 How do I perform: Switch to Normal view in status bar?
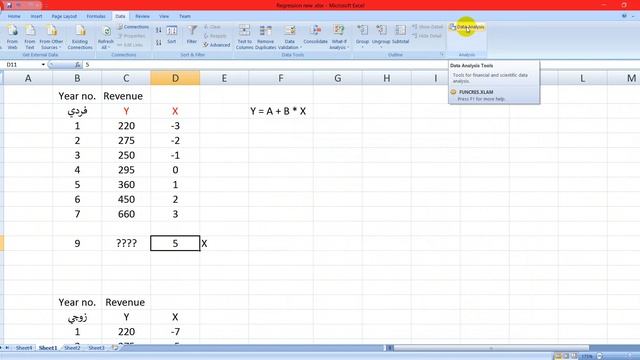[558, 356]
